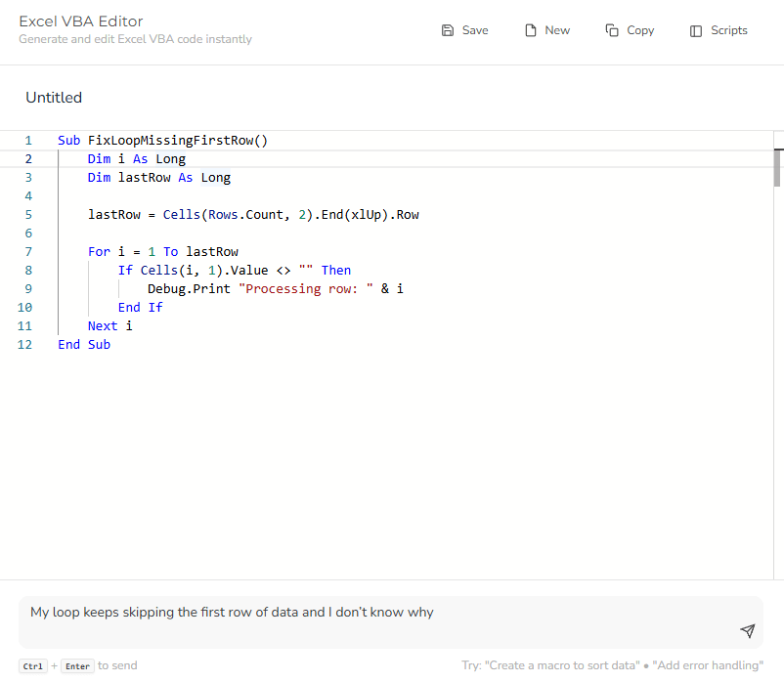784x682 pixels.
Task: Click the Enter key badge in footer
Action: (x=76, y=665)
